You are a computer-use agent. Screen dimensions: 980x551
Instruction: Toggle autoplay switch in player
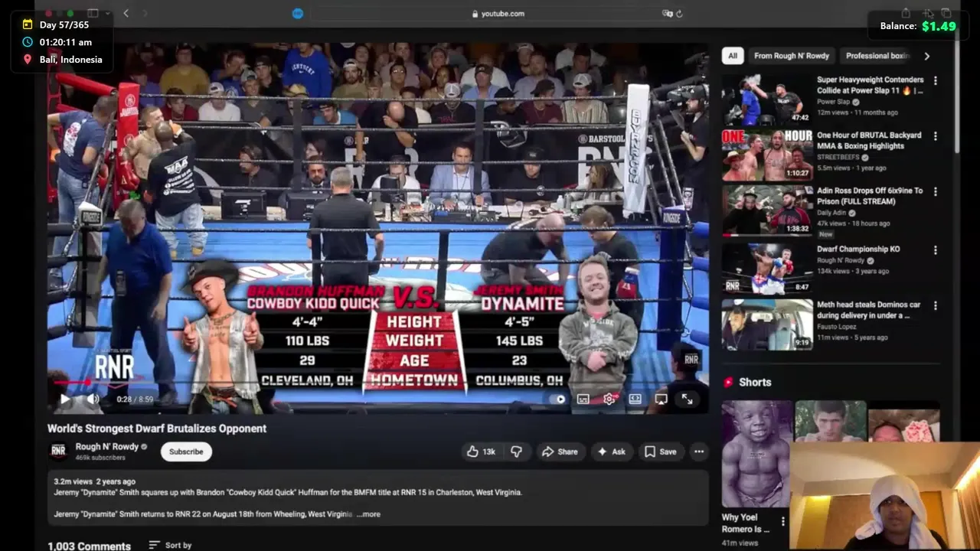(x=558, y=399)
